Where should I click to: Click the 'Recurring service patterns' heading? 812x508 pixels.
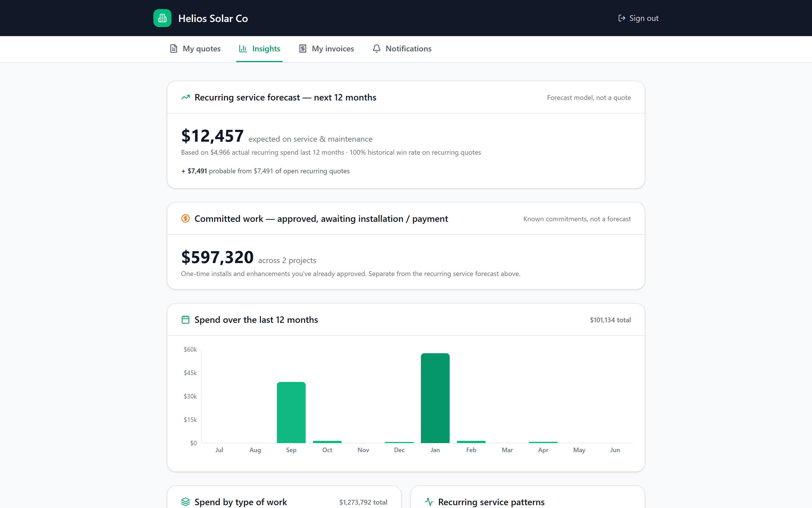pyautogui.click(x=491, y=502)
